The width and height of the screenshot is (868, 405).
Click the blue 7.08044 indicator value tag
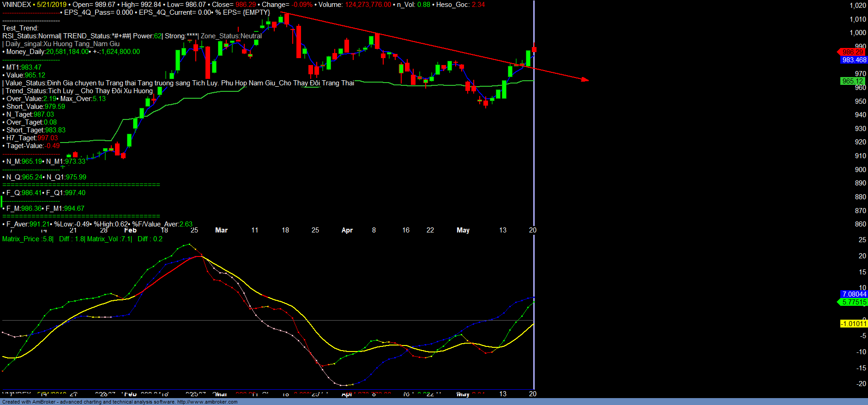(x=854, y=294)
